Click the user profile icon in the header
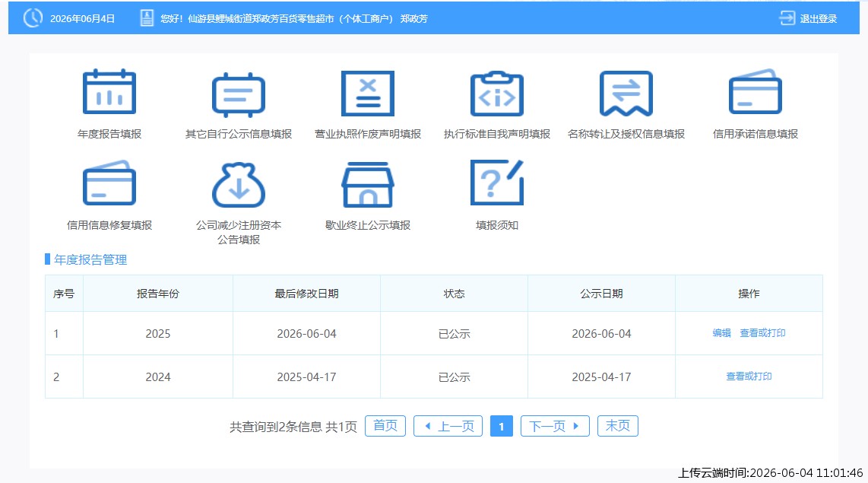Image resolution: width=868 pixels, height=483 pixels. click(147, 18)
